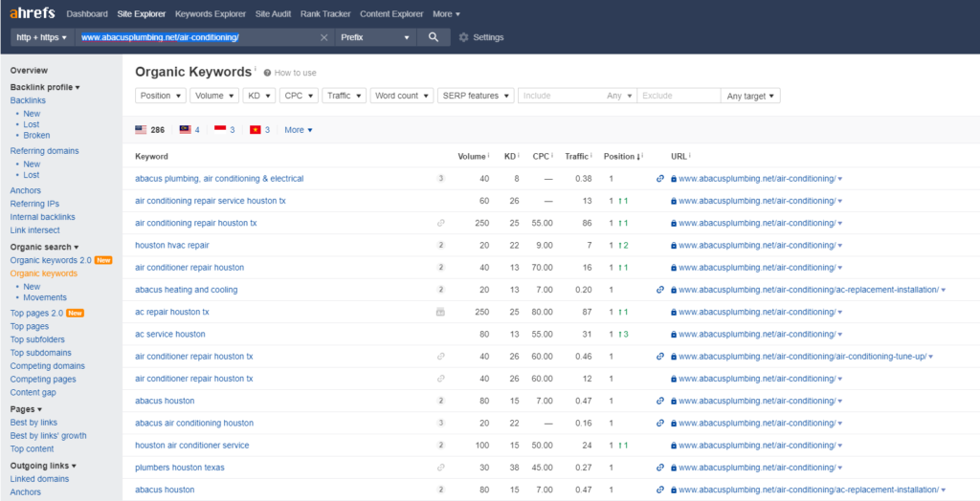Click Volume column info icon
This screenshot has height=501, width=980.
click(488, 156)
